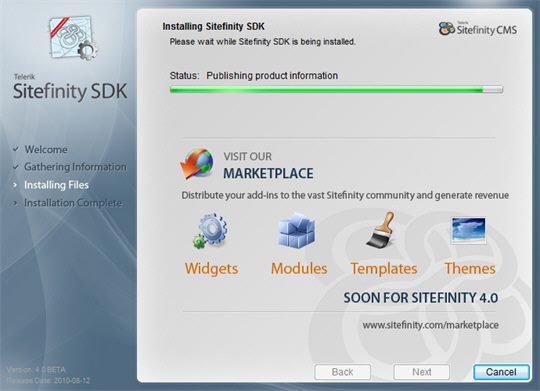Click the Installing Files step arrow
This screenshot has width=540, height=391.
tap(15, 185)
